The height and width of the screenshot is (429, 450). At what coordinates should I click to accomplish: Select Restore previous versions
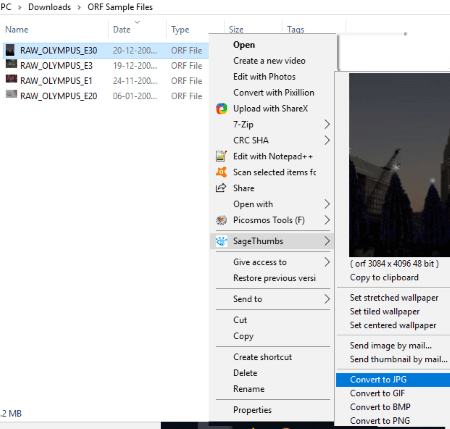click(274, 278)
